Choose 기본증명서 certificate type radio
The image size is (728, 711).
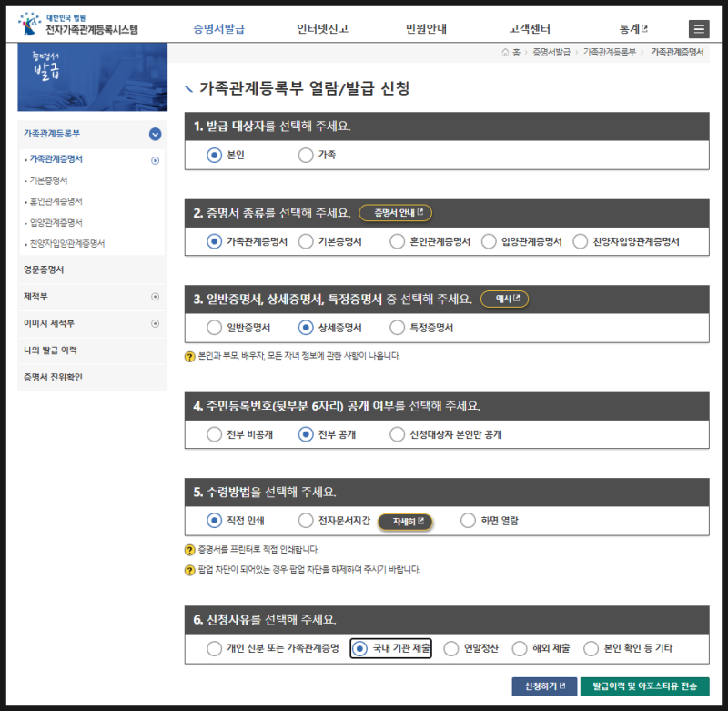[x=306, y=241]
